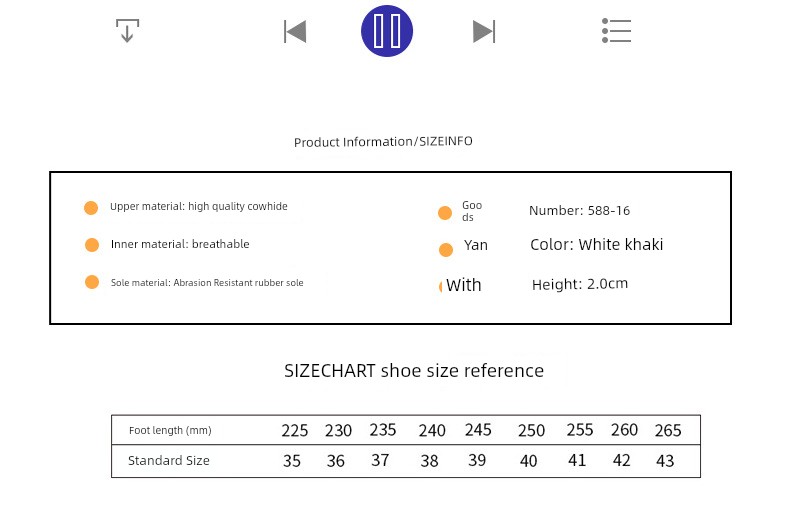790x526 pixels.
Task: Select foot length 225 in table
Action: point(295,431)
